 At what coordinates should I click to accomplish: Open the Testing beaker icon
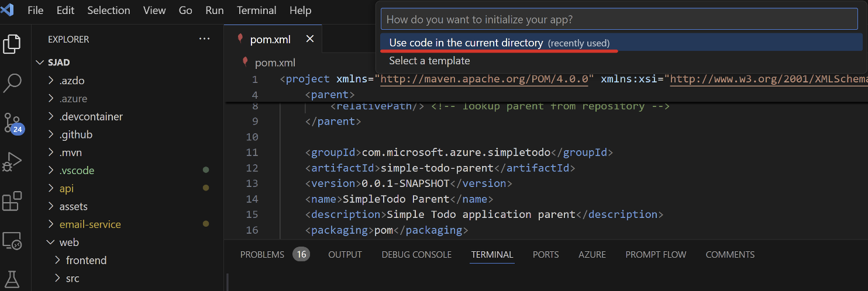pos(12,278)
